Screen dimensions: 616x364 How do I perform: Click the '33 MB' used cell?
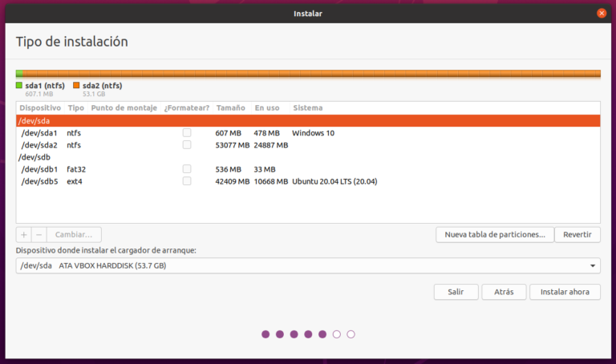[x=265, y=170]
